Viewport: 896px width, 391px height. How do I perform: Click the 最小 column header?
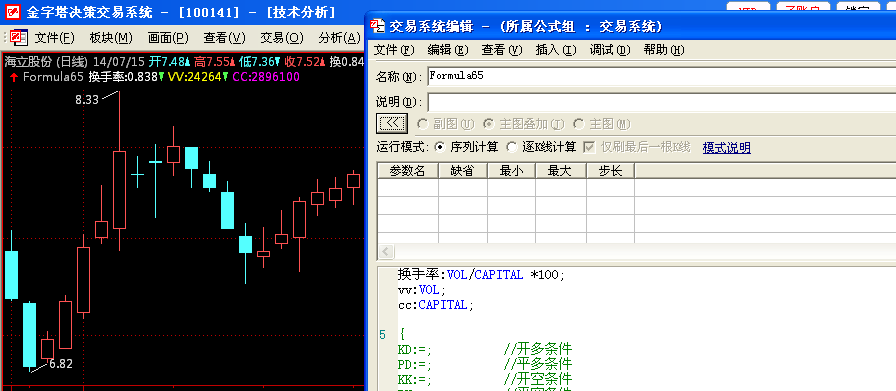point(511,170)
